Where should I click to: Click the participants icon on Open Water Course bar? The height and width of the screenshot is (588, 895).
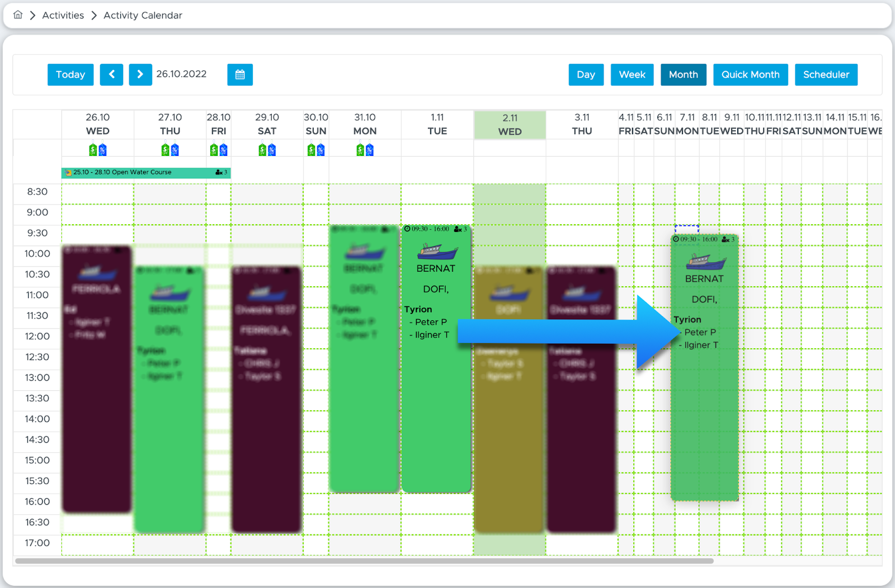click(x=219, y=173)
